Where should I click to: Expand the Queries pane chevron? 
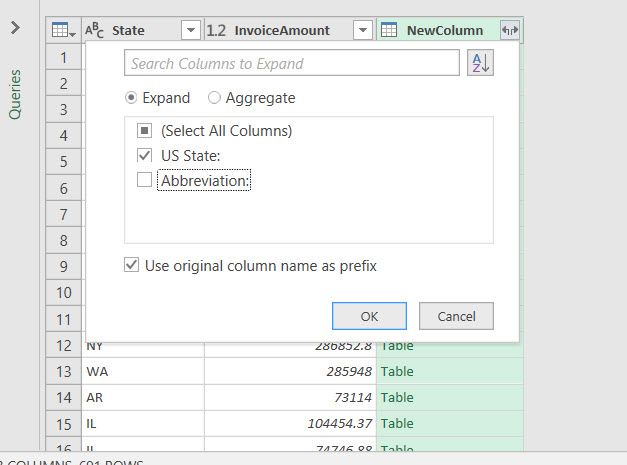[15, 28]
